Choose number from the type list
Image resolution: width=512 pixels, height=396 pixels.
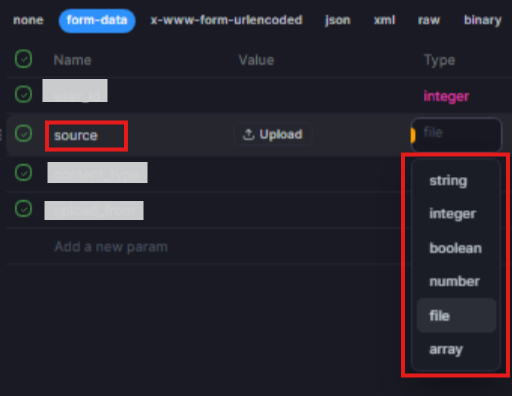tap(456, 282)
